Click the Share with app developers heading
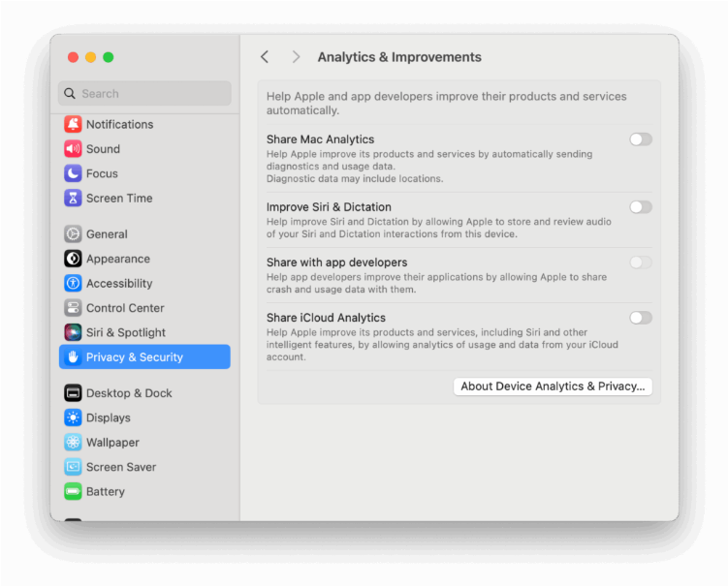Screen dimensions: 728x587 [336, 263]
